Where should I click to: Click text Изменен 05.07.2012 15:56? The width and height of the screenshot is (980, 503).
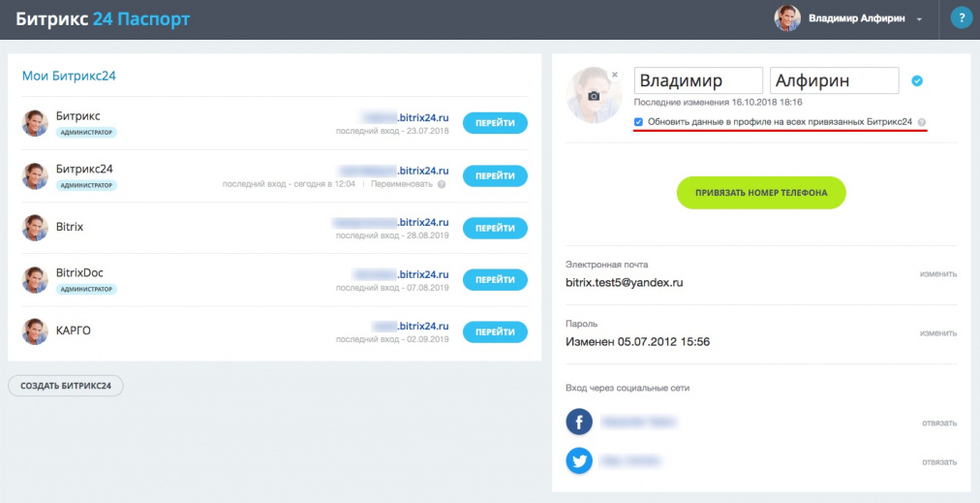tap(637, 342)
